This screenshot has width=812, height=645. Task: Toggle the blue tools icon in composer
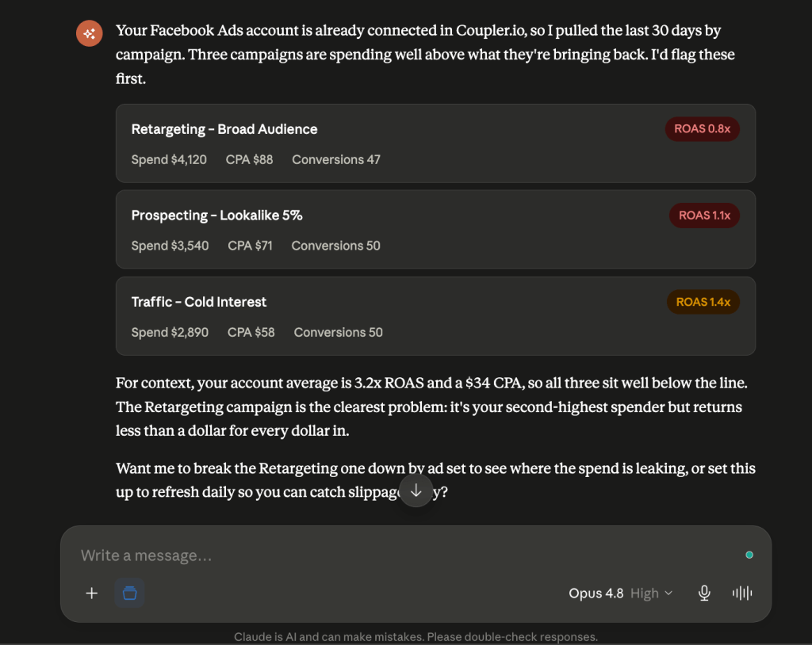[129, 593]
